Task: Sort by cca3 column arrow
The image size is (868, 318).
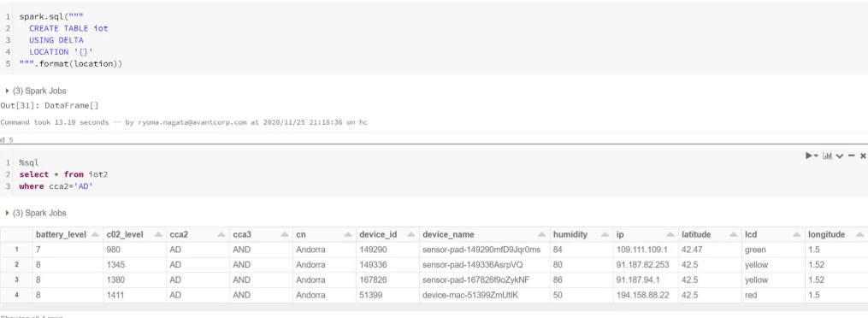Action: [x=285, y=234]
